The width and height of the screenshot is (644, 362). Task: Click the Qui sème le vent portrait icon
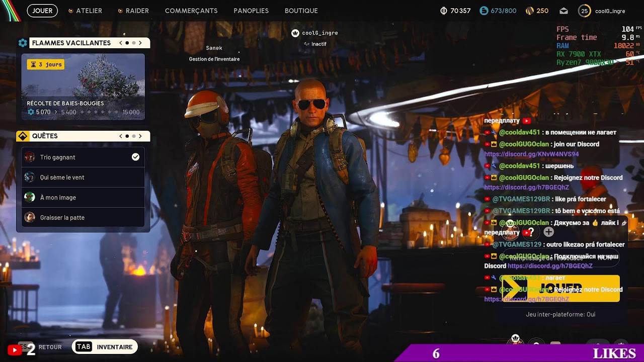30,177
